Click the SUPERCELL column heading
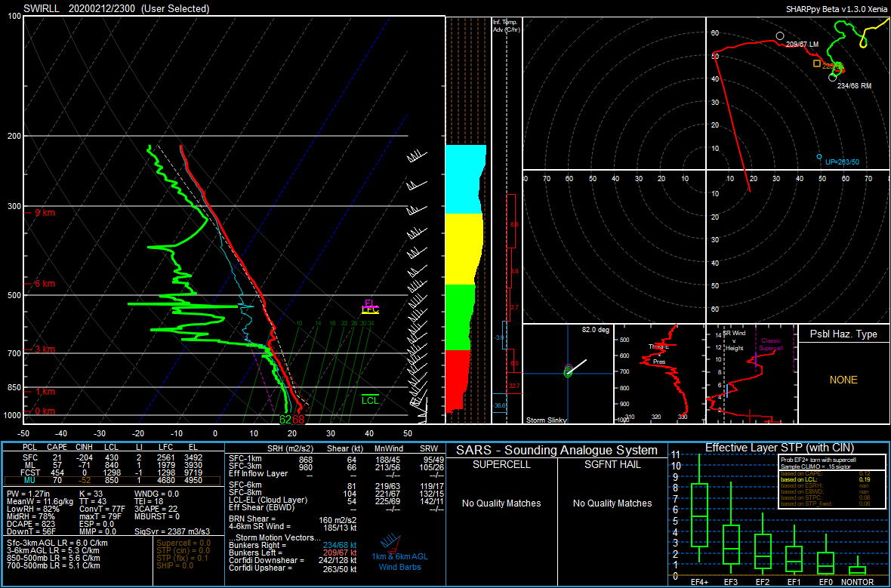 [501, 464]
